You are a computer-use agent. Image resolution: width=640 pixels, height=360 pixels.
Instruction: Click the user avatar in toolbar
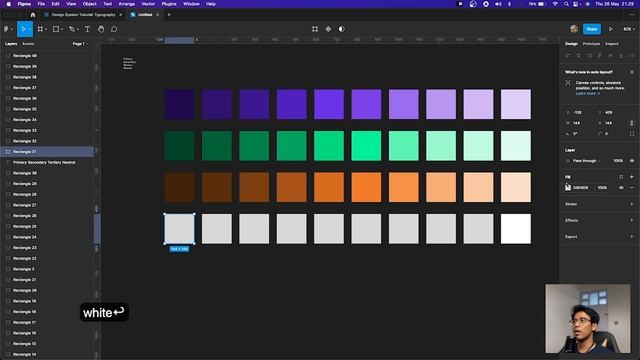(574, 29)
